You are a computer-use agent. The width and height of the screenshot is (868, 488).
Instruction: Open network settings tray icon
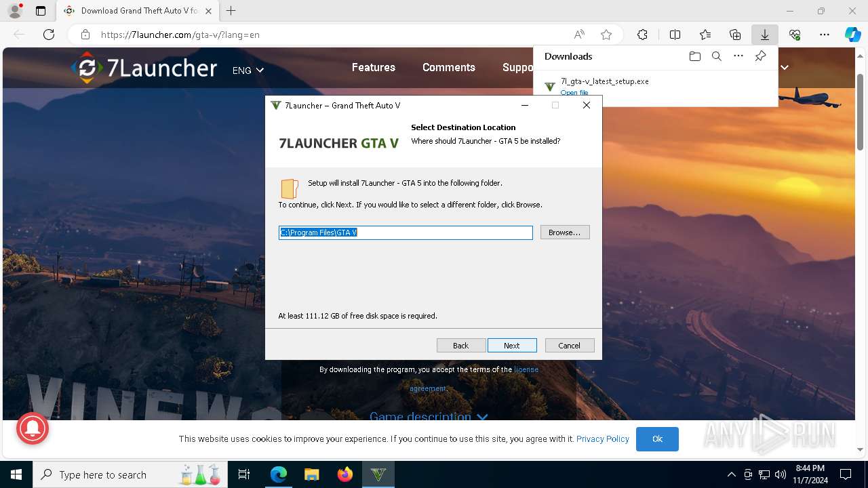(764, 474)
